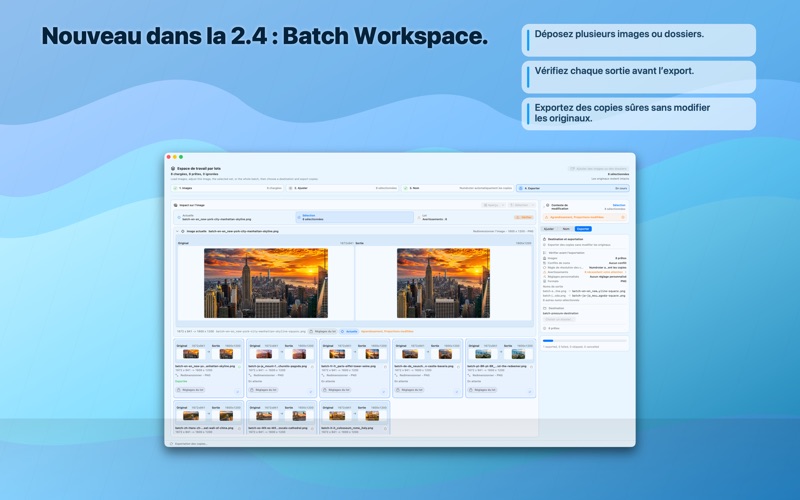Click the Lot warning triangle icon
This screenshot has height=500, width=800.
click(419, 217)
